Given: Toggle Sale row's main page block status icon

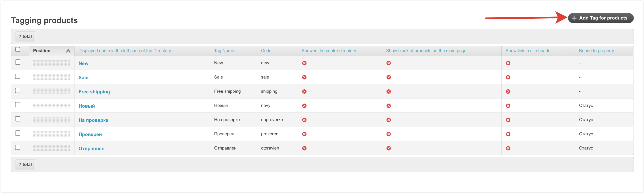Looking at the screenshot, I should coord(389,77).
